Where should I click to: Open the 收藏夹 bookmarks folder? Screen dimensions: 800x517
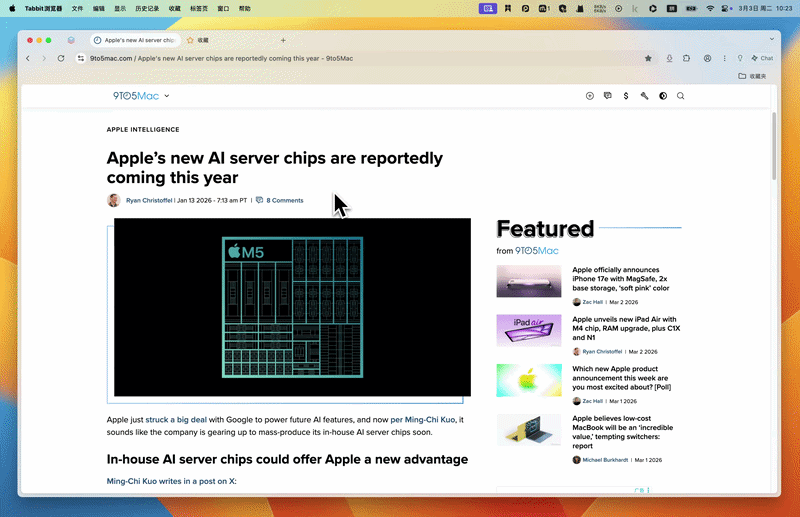point(752,76)
